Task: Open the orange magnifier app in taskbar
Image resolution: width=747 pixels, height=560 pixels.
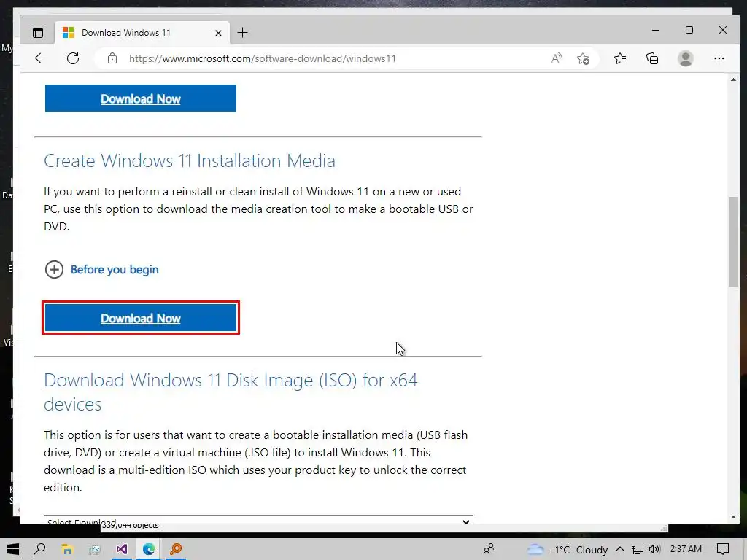Action: coord(176,549)
